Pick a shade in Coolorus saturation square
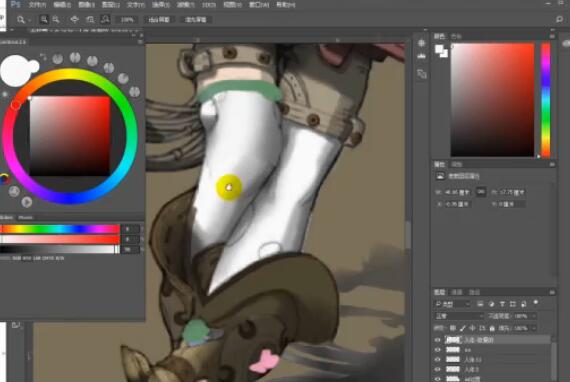 coord(70,136)
